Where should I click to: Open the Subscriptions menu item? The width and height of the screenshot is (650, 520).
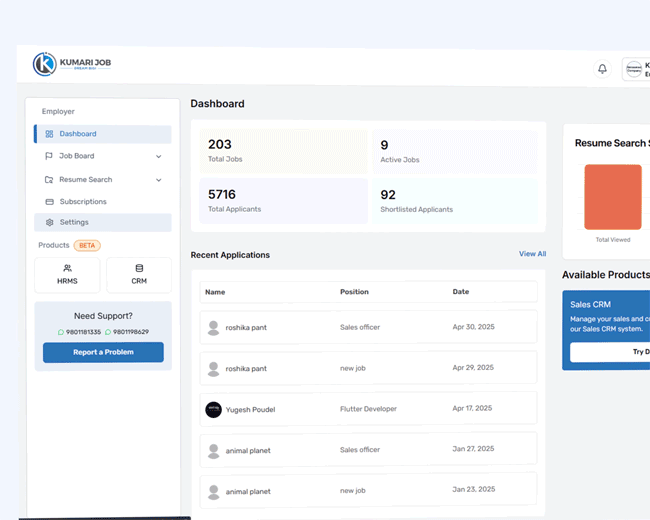(x=83, y=202)
